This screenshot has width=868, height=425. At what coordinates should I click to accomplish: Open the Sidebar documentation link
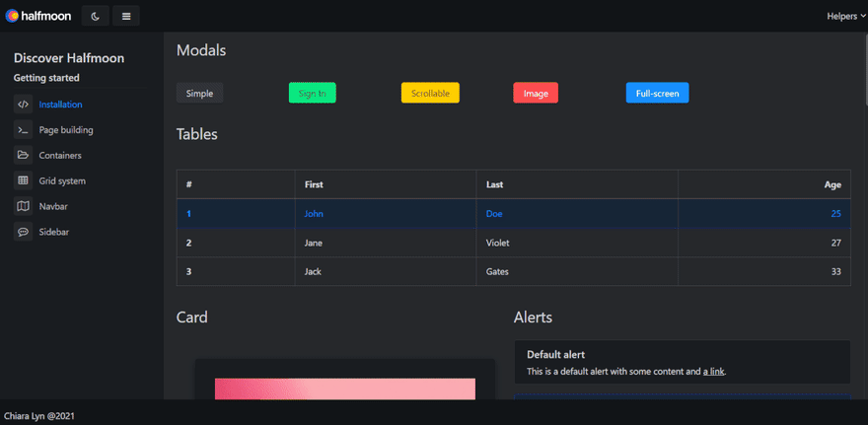point(53,232)
